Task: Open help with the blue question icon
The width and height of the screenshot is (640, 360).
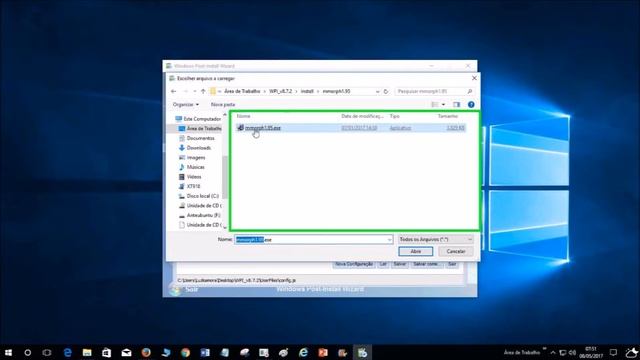Action: (471, 104)
